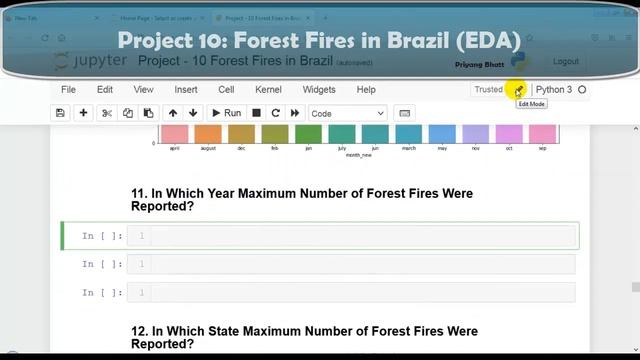Viewport: 640px width, 360px height.
Task: Select heading 11 about maximum fires year
Action: click(x=302, y=200)
